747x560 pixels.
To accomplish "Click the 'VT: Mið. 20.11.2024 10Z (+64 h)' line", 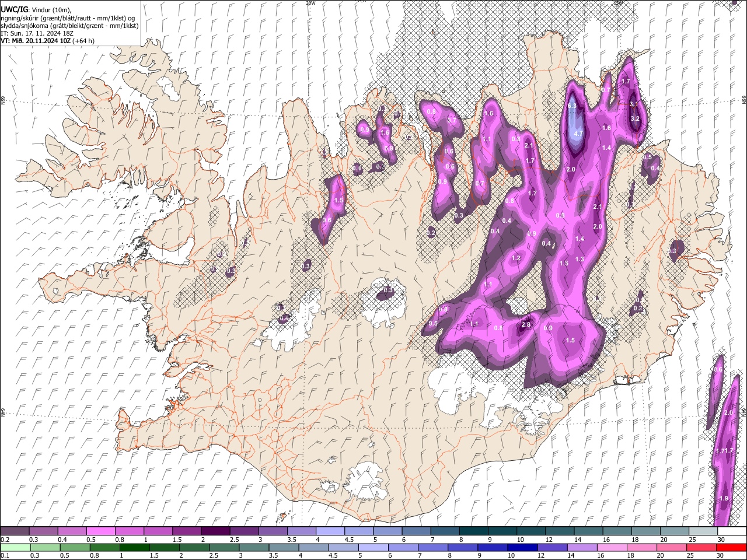I will click(x=48, y=41).
